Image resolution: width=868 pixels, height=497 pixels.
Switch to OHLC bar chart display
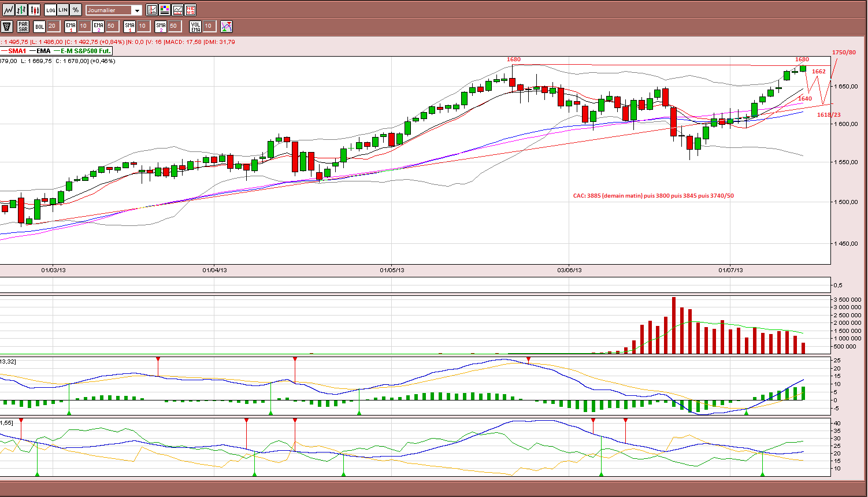pyautogui.click(x=21, y=10)
